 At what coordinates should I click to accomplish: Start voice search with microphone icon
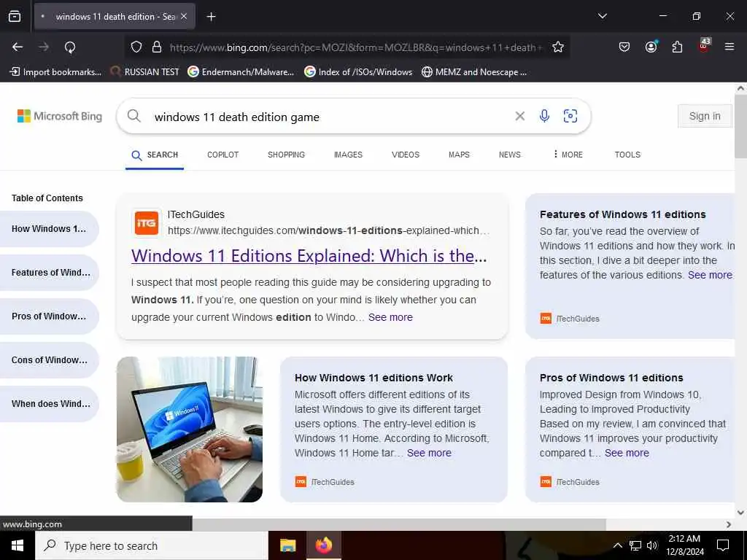pos(544,116)
